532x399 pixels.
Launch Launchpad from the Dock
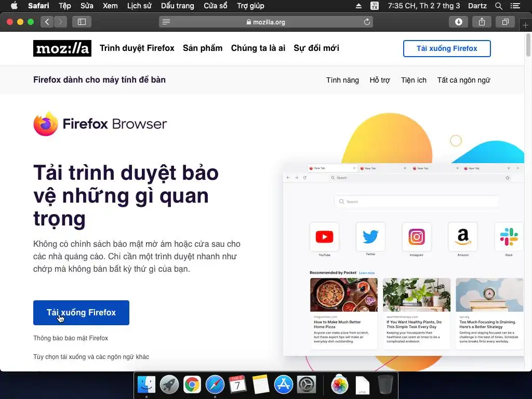[169, 385]
